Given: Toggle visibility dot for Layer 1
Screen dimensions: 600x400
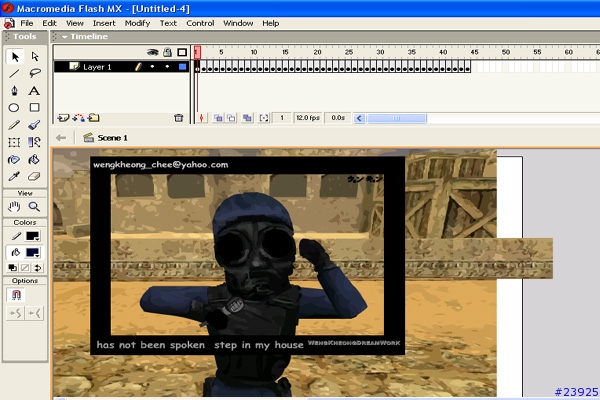Looking at the screenshot, I should click(x=152, y=67).
